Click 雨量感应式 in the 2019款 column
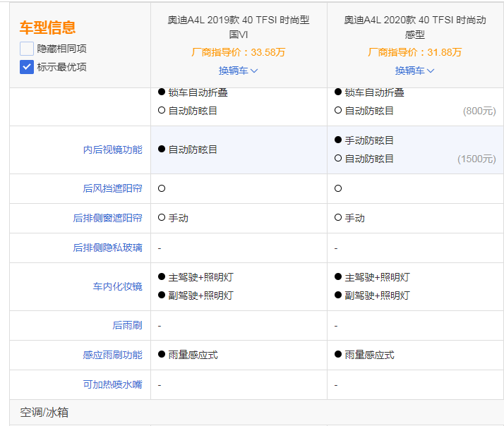Image resolution: width=504 pixels, height=426 pixels. tap(193, 355)
